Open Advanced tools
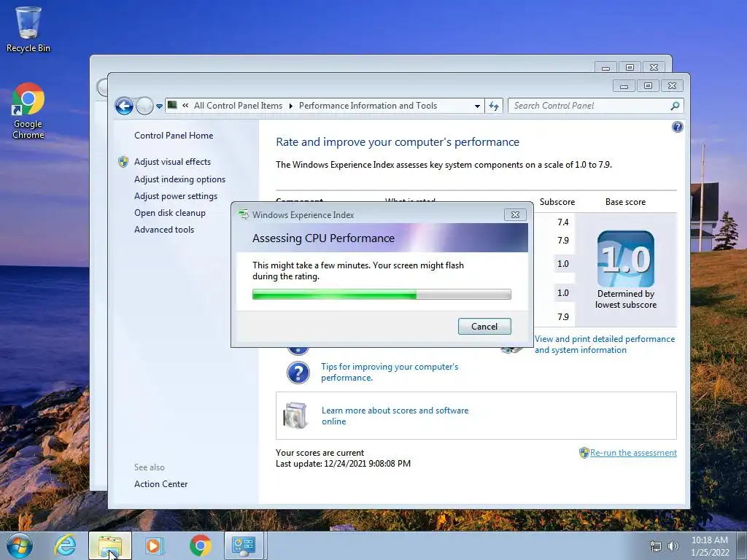Screen dimensions: 747x560 [164, 230]
